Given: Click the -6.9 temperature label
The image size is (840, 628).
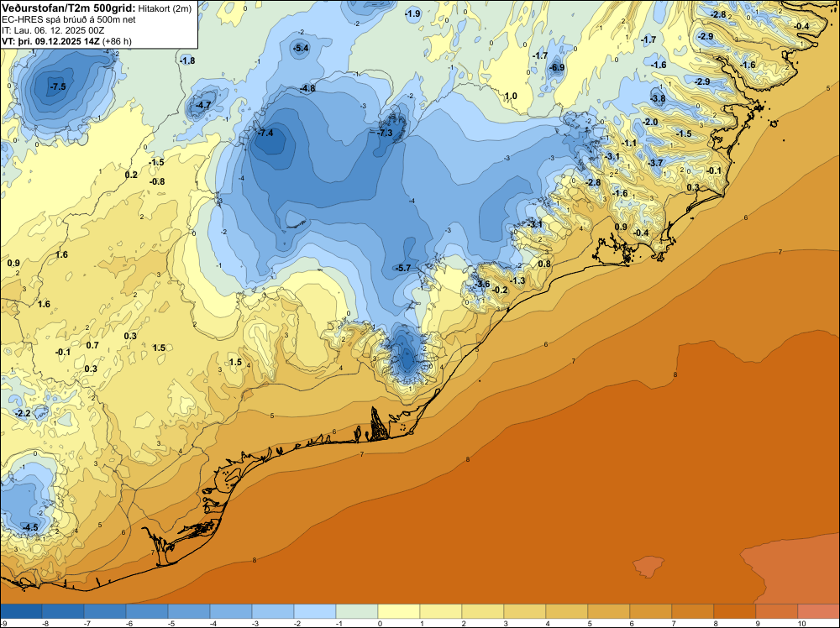Looking at the screenshot, I should pyautogui.click(x=557, y=67).
